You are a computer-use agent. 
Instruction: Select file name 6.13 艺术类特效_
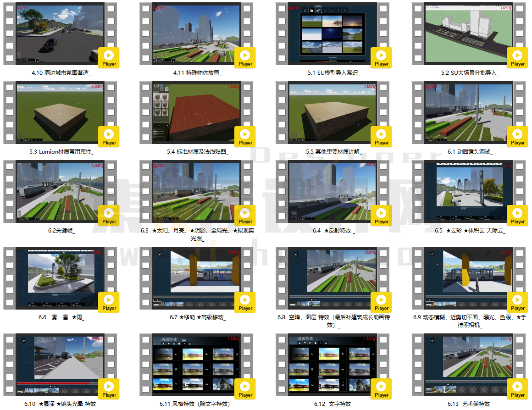pyautogui.click(x=470, y=404)
